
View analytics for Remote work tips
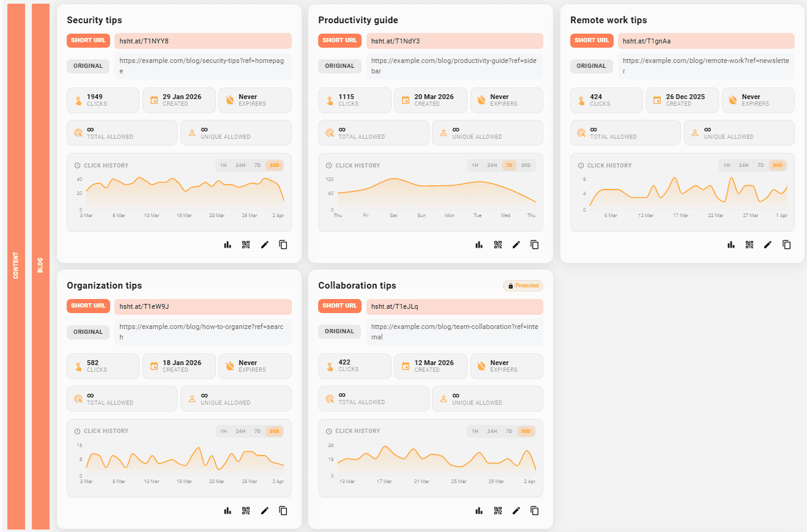731,245
